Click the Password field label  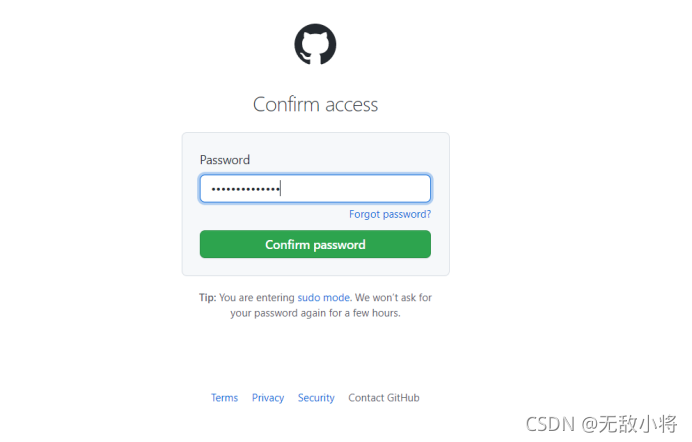point(225,160)
